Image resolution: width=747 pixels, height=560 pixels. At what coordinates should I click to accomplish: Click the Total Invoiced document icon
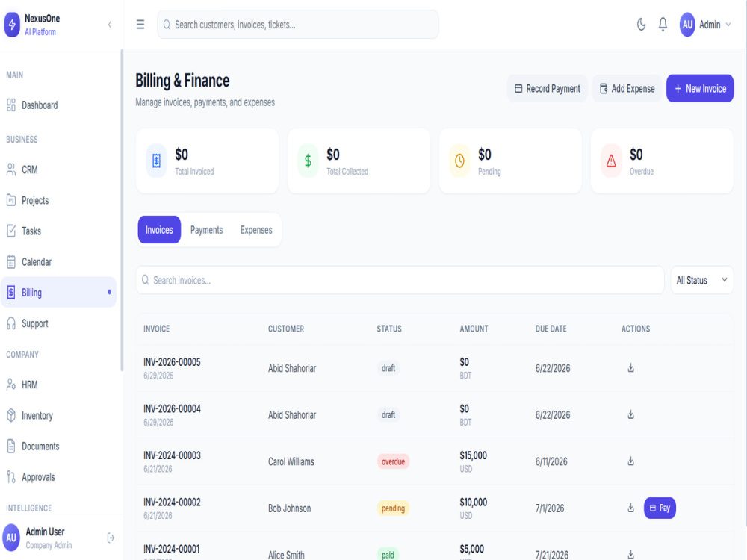[156, 161]
